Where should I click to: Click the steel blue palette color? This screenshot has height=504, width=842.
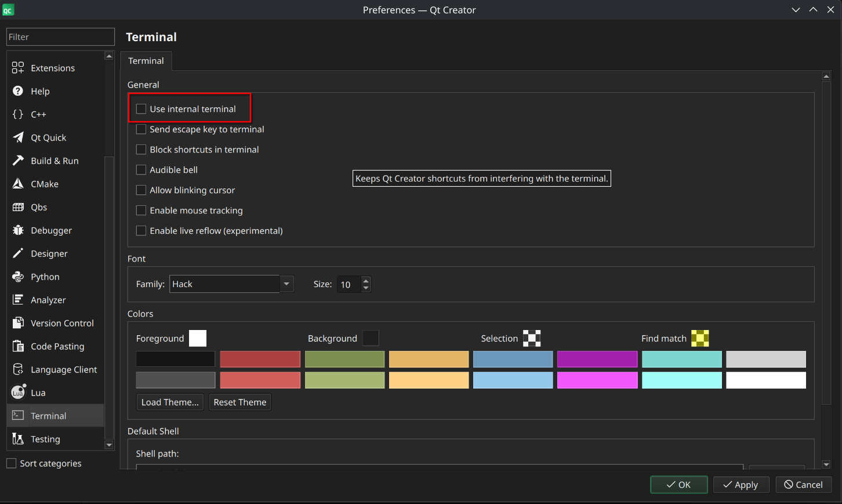point(513,359)
